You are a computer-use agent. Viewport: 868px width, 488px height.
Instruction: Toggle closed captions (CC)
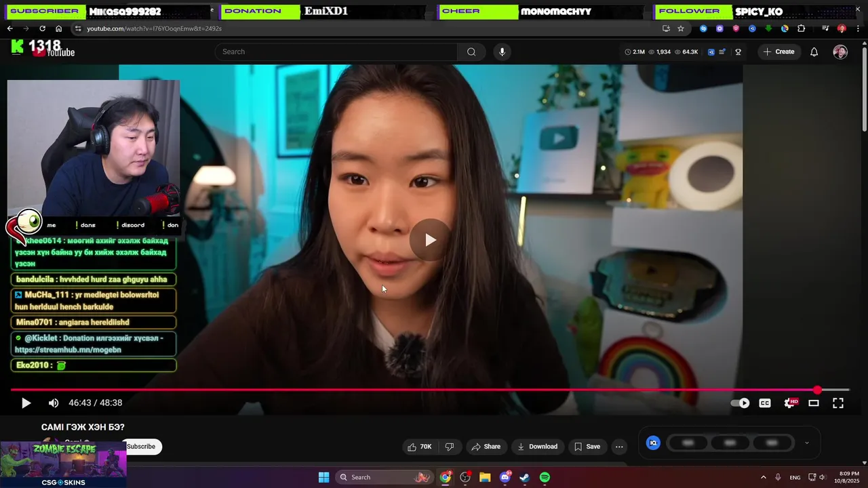765,403
